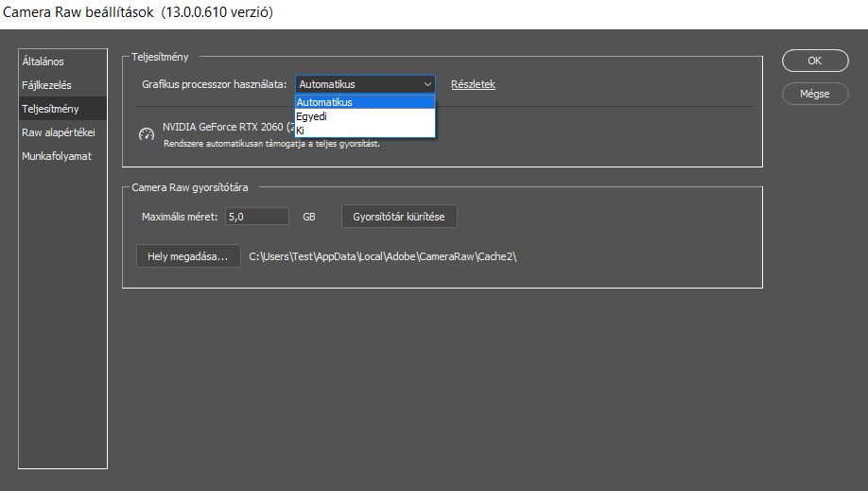The height and width of the screenshot is (491, 868).
Task: Cancel the dialog with Mégse
Action: 815,94
